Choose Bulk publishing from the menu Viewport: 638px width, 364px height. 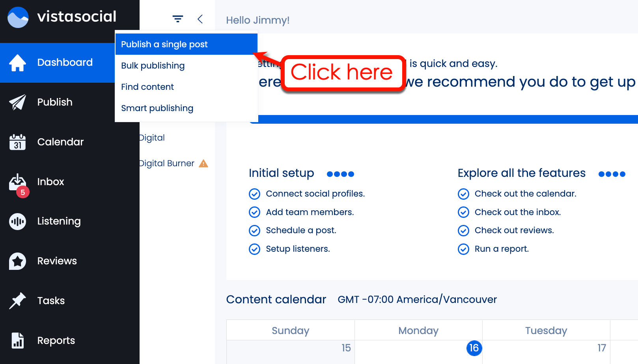point(153,65)
